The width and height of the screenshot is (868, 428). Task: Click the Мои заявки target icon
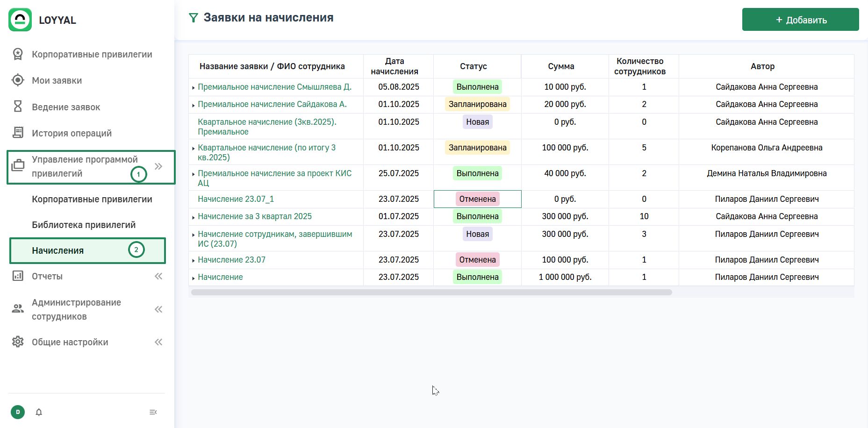pos(18,80)
